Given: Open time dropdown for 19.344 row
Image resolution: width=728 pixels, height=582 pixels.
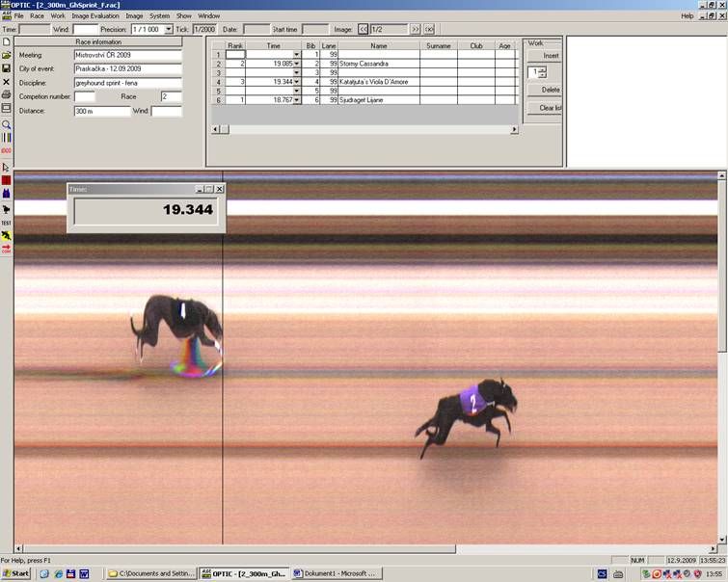Looking at the screenshot, I should tap(296, 82).
